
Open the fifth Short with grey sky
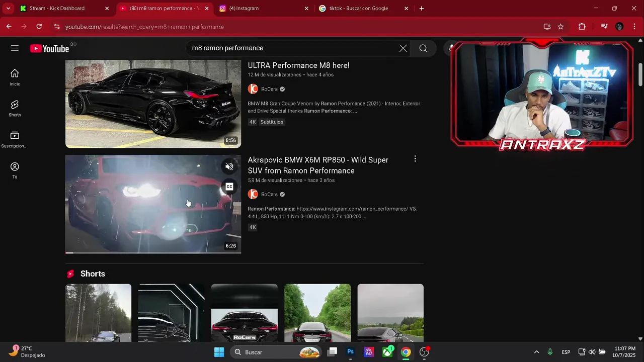[390, 313]
